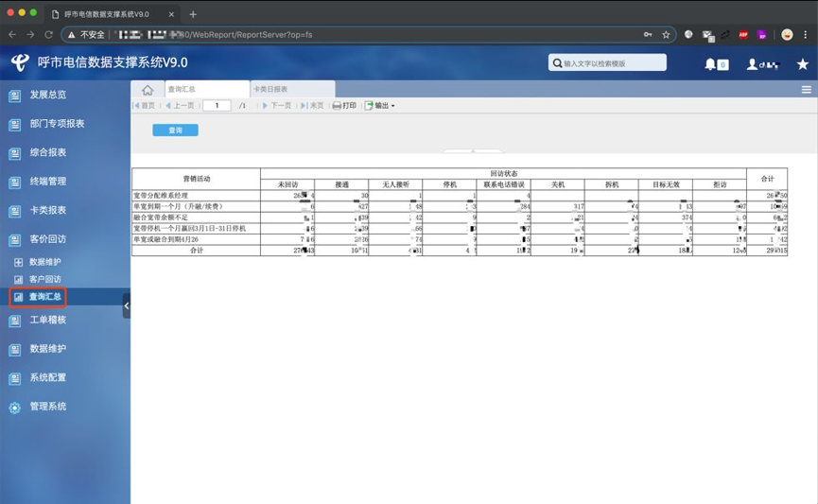Open the user account icon
Image resolution: width=818 pixels, height=504 pixels.
[x=752, y=64]
